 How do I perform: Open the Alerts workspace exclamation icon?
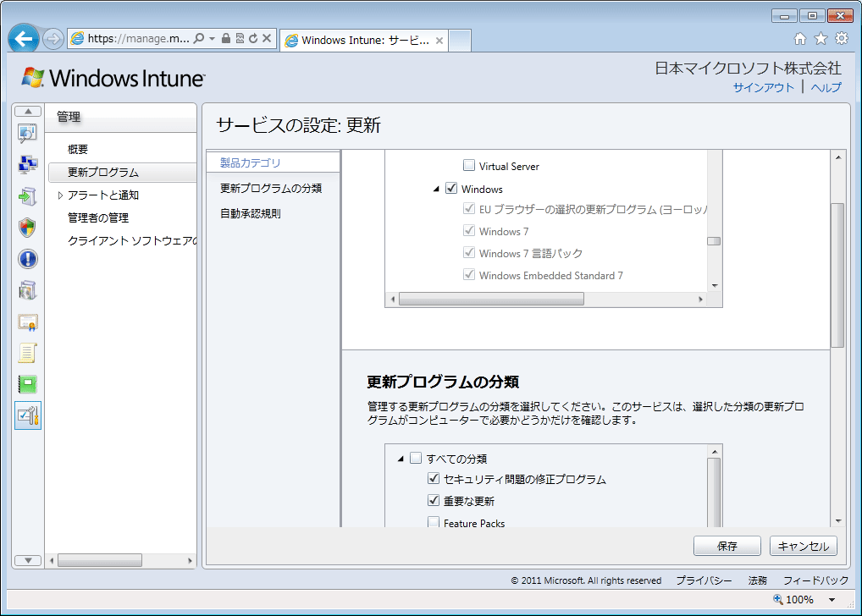coord(27,259)
